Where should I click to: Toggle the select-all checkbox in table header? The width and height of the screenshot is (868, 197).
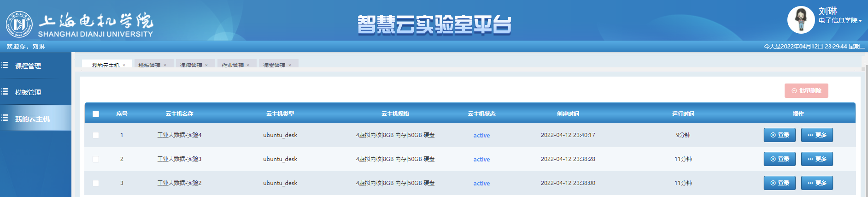pos(96,114)
